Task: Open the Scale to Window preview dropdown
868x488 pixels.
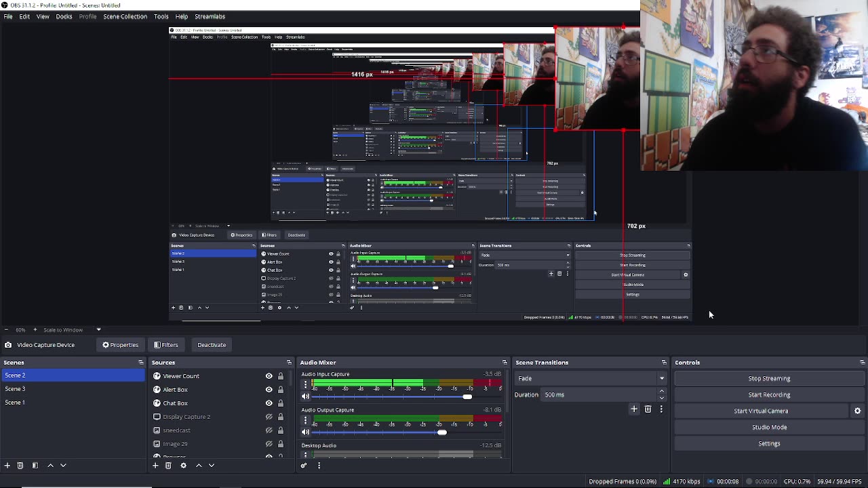Action: 71,330
